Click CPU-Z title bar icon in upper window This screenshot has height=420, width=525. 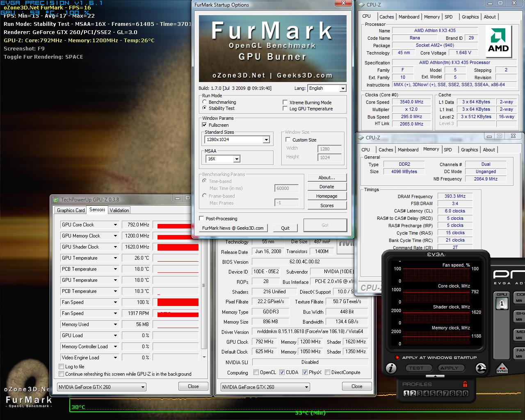coord(361,5)
